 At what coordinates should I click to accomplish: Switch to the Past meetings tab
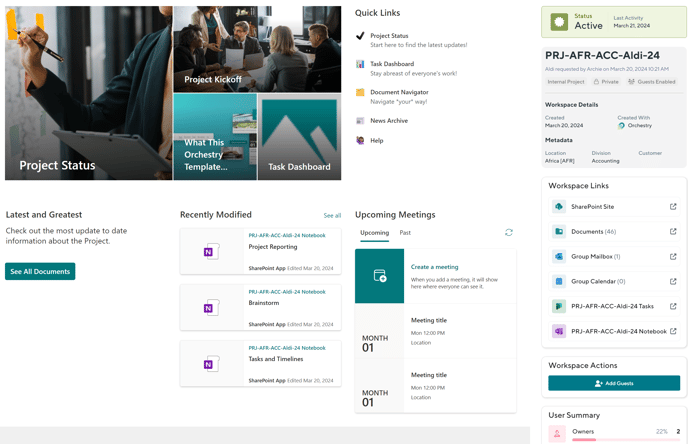pyautogui.click(x=405, y=232)
